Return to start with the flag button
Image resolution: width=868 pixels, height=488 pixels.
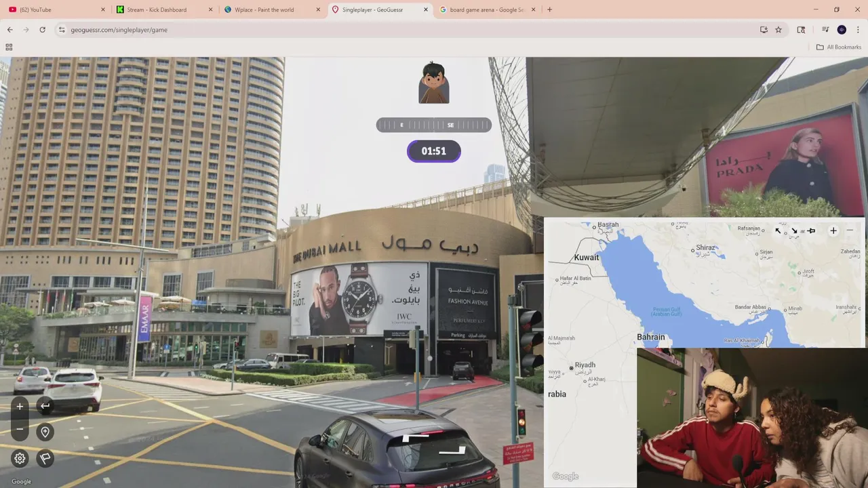coord(45,458)
